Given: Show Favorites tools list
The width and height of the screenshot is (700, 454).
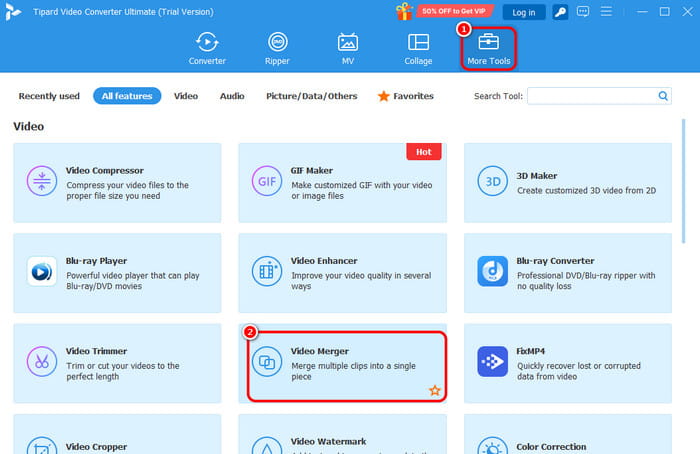Looking at the screenshot, I should coord(406,96).
